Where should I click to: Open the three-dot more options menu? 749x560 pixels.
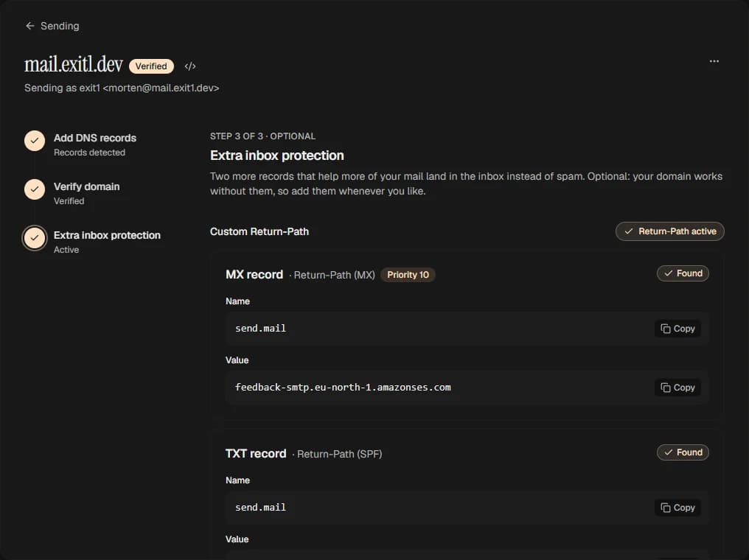[x=714, y=61]
